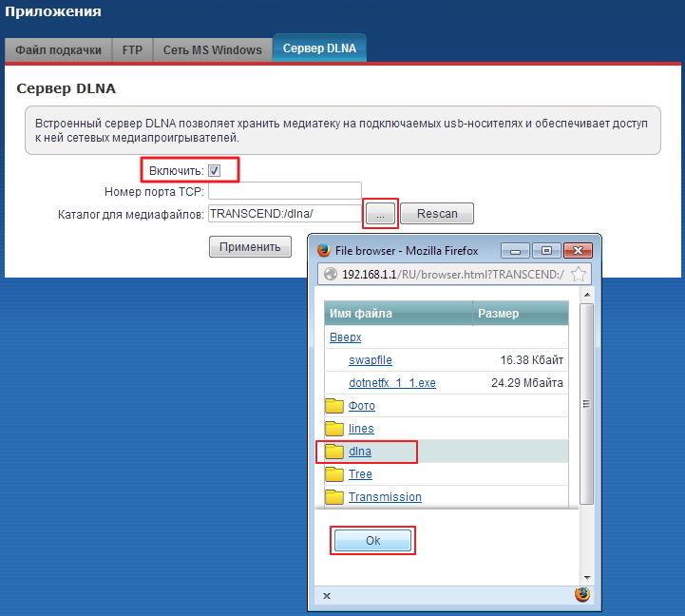Click the Firefox icon in status bar
The height and width of the screenshot is (616, 685).
(582, 595)
